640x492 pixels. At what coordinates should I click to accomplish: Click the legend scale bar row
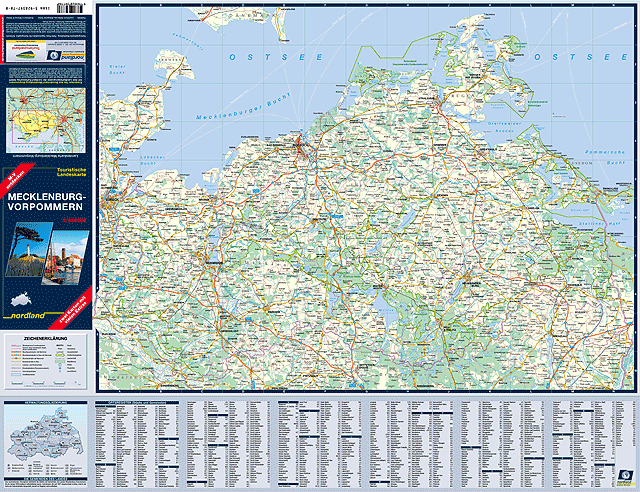46,383
